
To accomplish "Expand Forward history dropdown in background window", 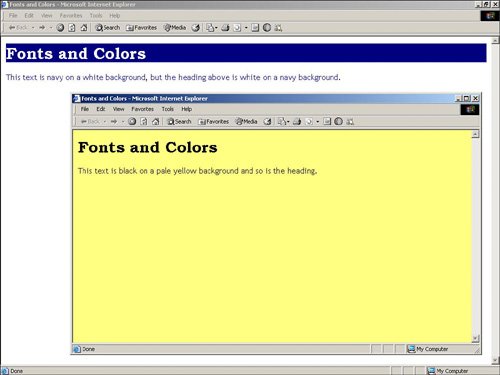I will pos(51,28).
